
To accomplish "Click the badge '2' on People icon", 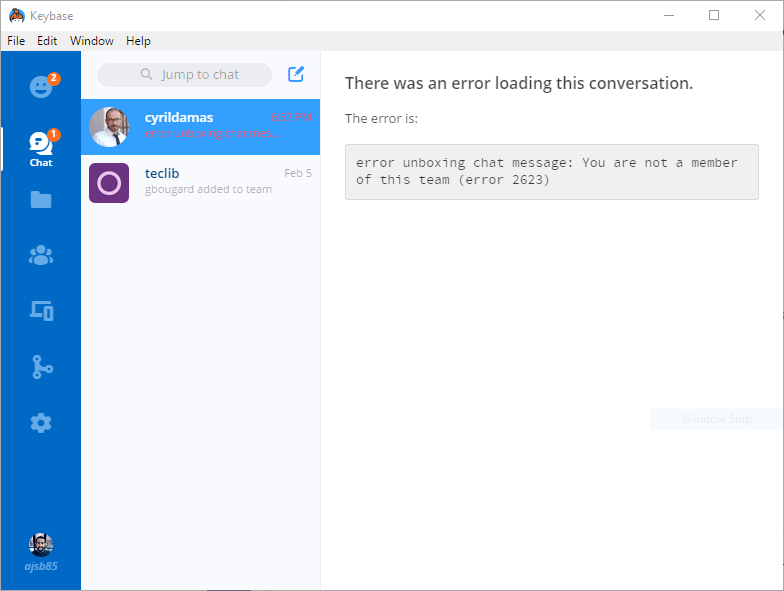I will 54,78.
